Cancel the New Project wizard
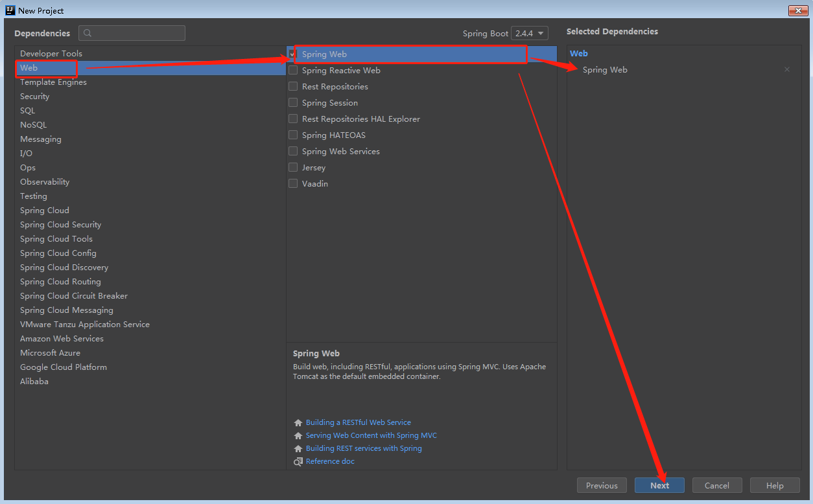 [x=717, y=486]
